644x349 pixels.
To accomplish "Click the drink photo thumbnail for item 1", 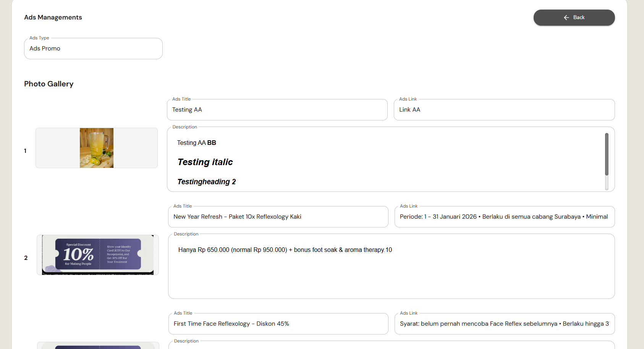I will click(97, 148).
